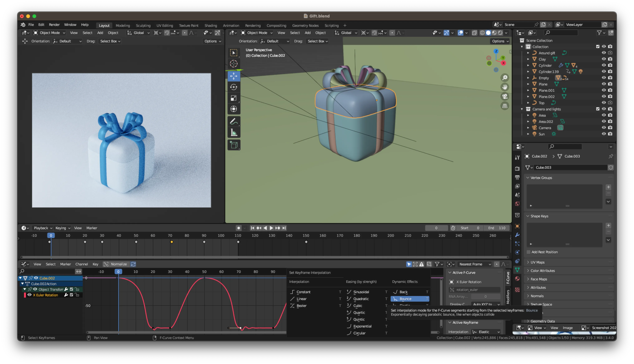634x364 pixels.
Task: Click the Start frame field
Action: coord(470,228)
